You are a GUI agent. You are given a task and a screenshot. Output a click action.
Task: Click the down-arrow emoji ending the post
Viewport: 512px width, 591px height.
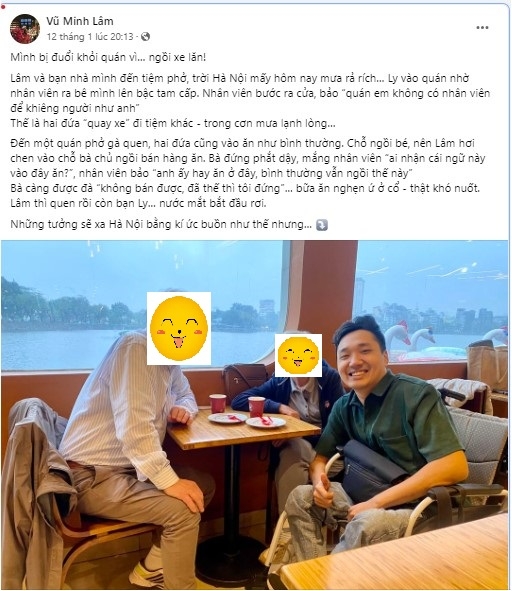pyautogui.click(x=322, y=225)
